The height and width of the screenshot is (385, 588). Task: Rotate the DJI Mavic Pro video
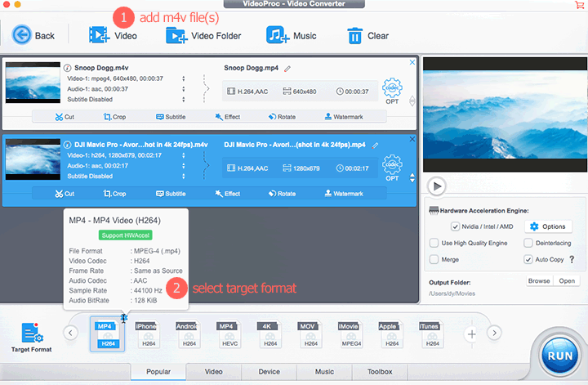[282, 194]
